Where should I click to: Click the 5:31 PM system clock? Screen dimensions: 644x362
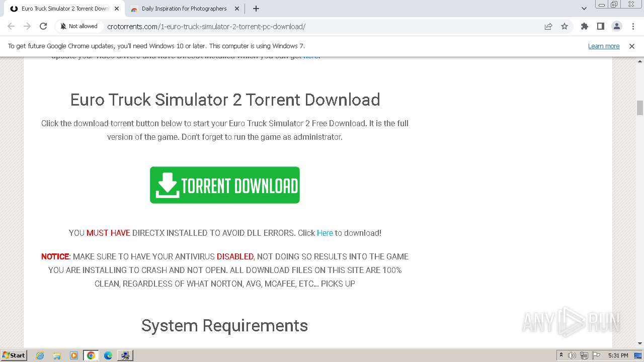[x=618, y=355]
